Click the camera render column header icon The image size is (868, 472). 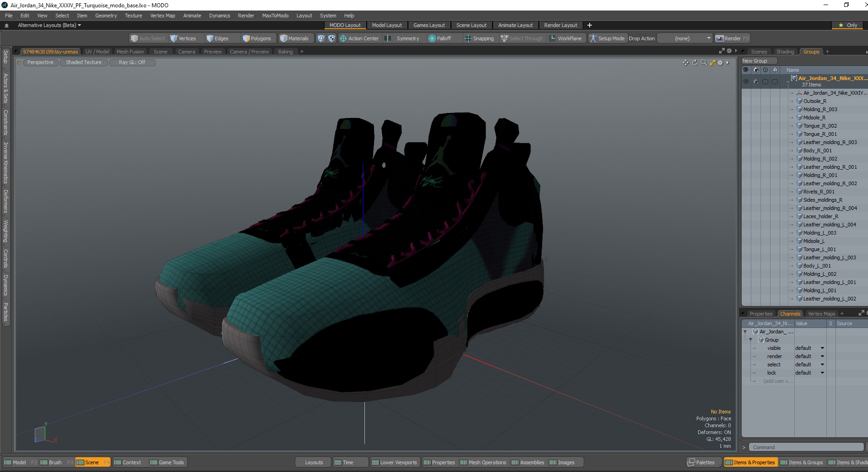pos(756,70)
